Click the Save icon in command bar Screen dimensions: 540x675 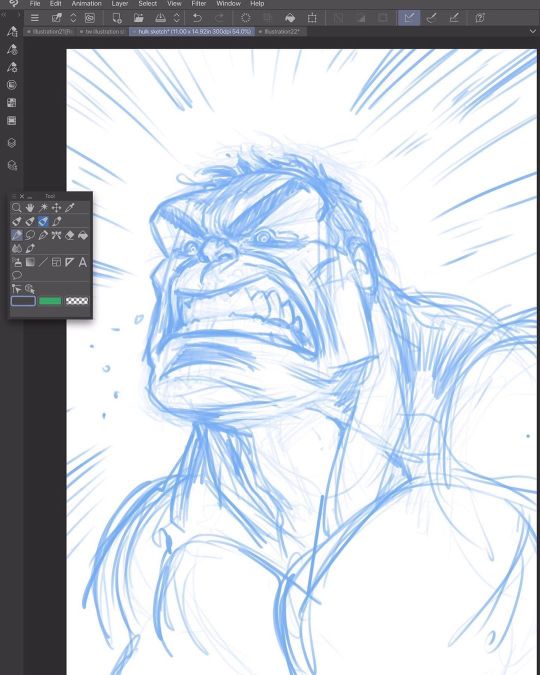click(160, 18)
